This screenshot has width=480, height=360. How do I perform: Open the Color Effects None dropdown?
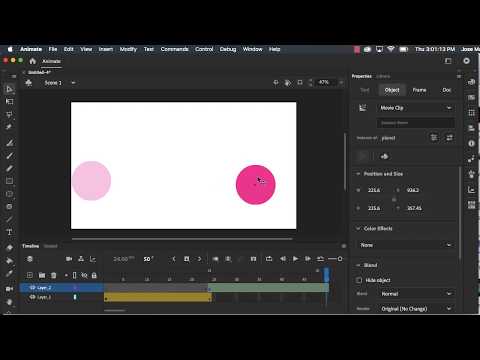pyautogui.click(x=405, y=245)
